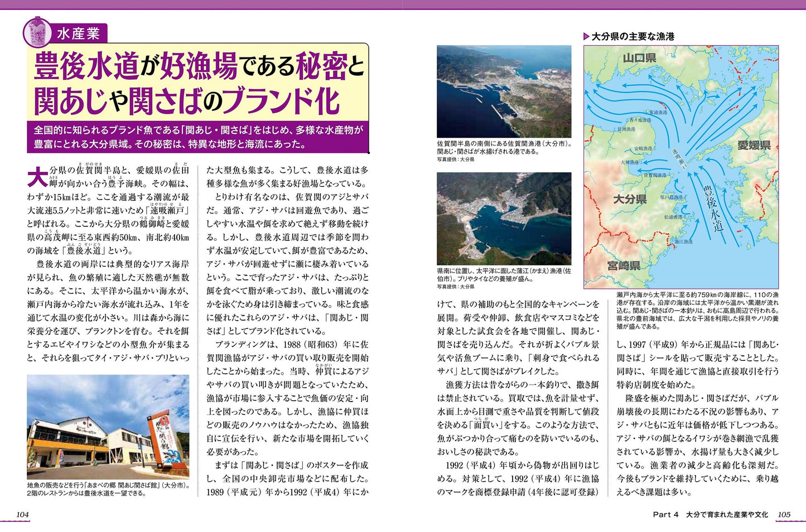
Task: Click the 佐賀関漁港 port marker on map
Action: (x=655, y=175)
